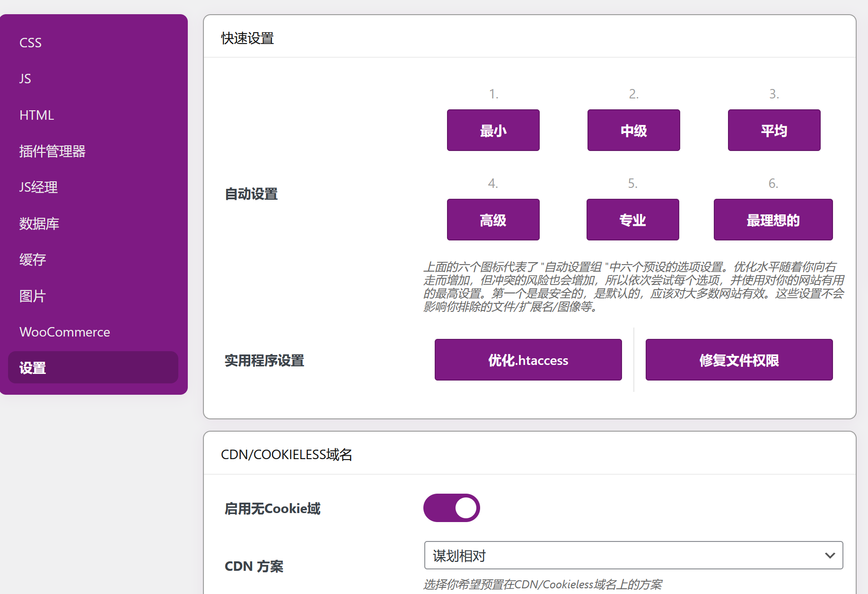The width and height of the screenshot is (868, 594).
Task: Apply the 平均 optimization preset
Action: click(x=774, y=130)
